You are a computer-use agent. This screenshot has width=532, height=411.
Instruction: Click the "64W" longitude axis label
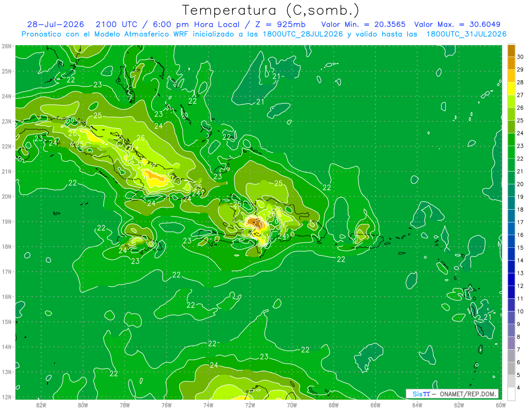[417, 405]
